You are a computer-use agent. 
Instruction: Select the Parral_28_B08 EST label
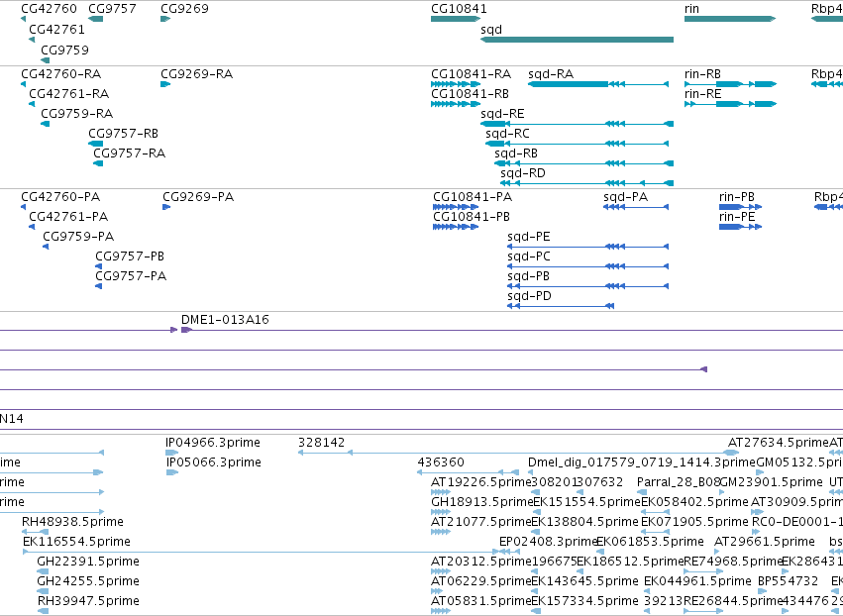(x=679, y=482)
